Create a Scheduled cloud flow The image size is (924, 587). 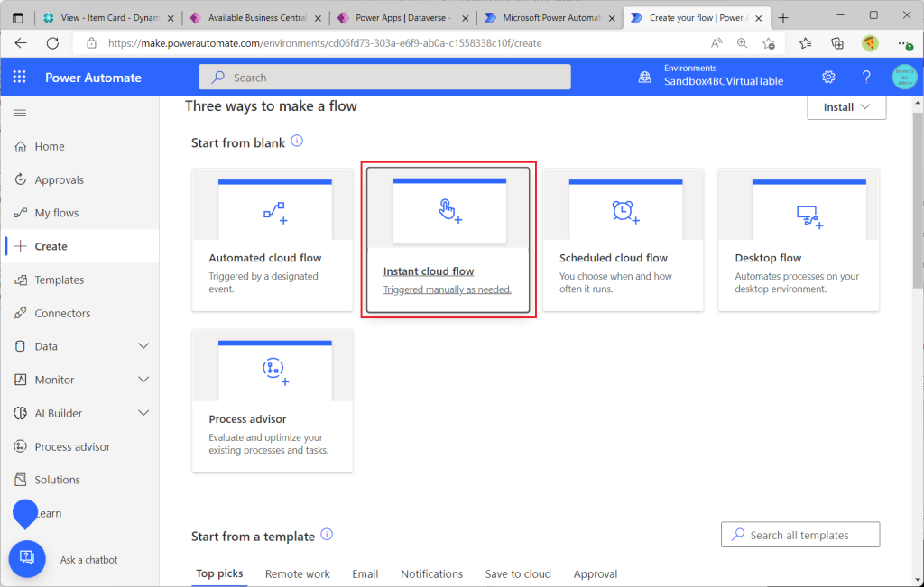click(x=623, y=240)
